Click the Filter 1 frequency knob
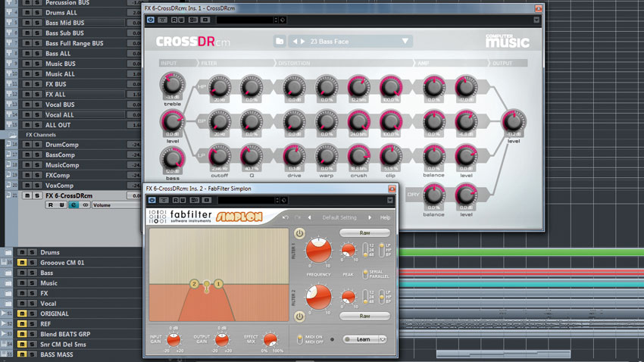This screenshot has width=644, height=362. point(318,250)
